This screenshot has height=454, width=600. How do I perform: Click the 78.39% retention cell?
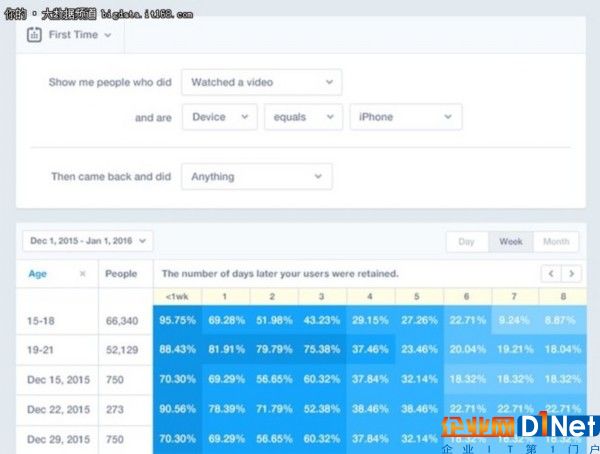[x=227, y=409]
